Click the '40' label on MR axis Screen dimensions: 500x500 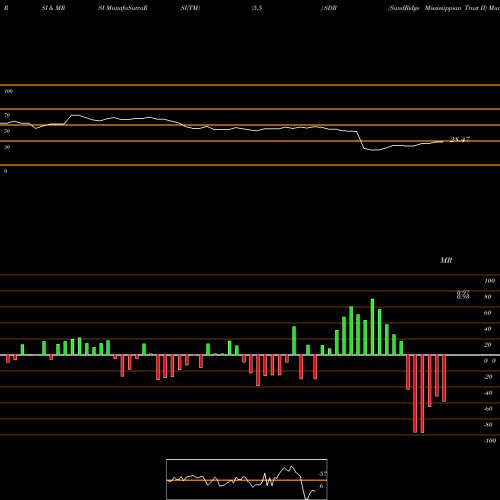[488, 329]
